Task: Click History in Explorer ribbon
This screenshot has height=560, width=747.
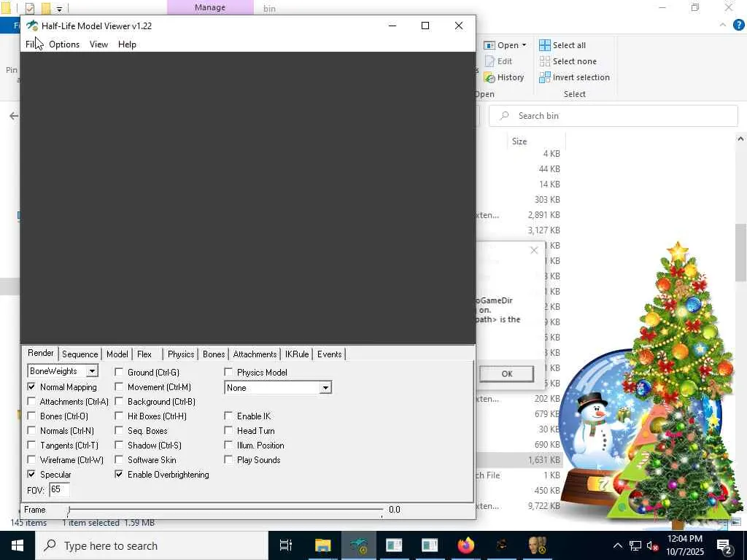Action: point(504,77)
